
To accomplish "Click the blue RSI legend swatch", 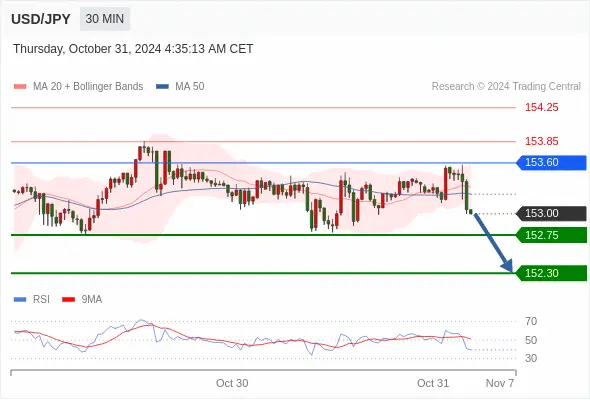I will (x=20, y=300).
